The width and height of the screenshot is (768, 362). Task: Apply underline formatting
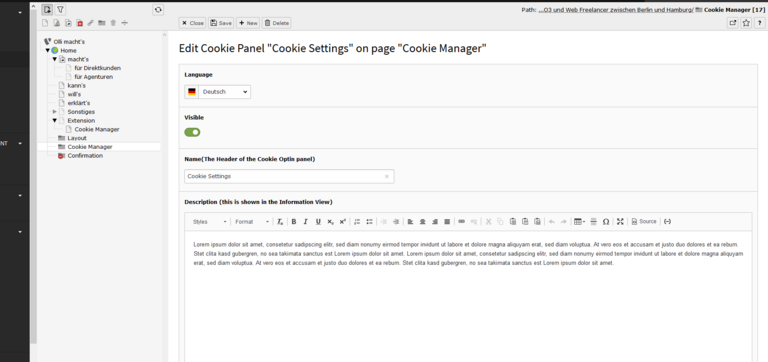click(x=318, y=221)
